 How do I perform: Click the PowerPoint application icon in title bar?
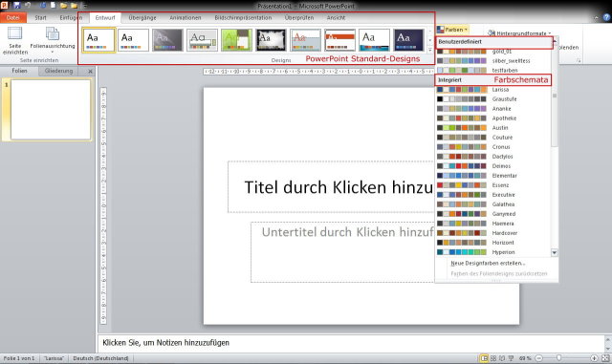[4, 6]
